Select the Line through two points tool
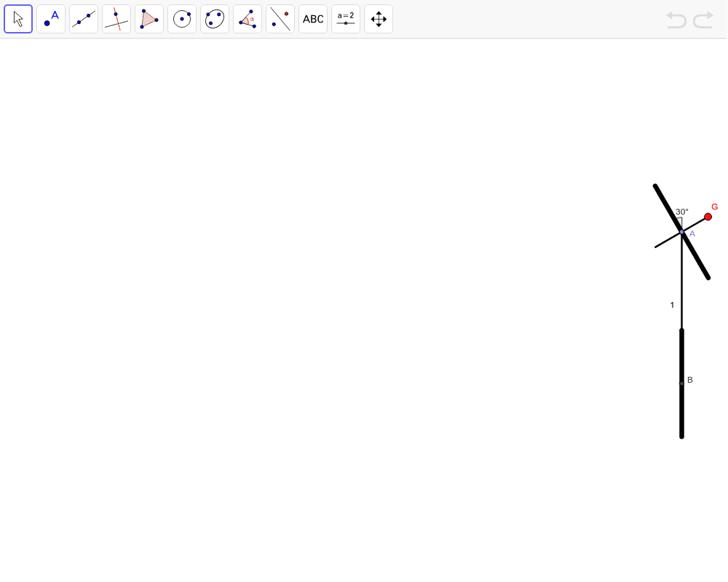Screen dimensions: 728x582 [x=84, y=19]
